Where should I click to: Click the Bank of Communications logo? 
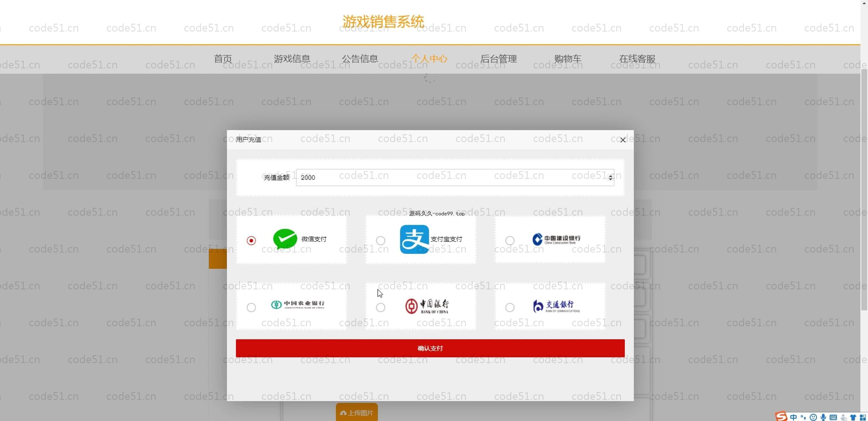(556, 306)
